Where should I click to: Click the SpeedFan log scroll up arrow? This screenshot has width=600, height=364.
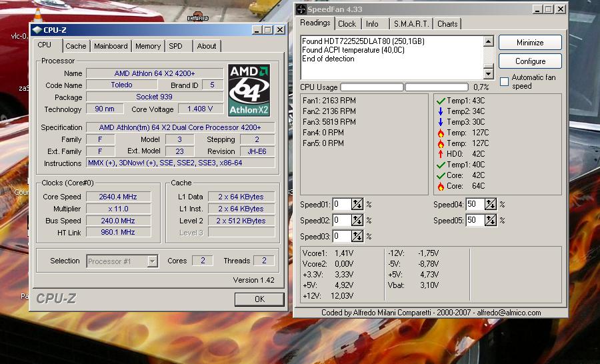(x=488, y=41)
